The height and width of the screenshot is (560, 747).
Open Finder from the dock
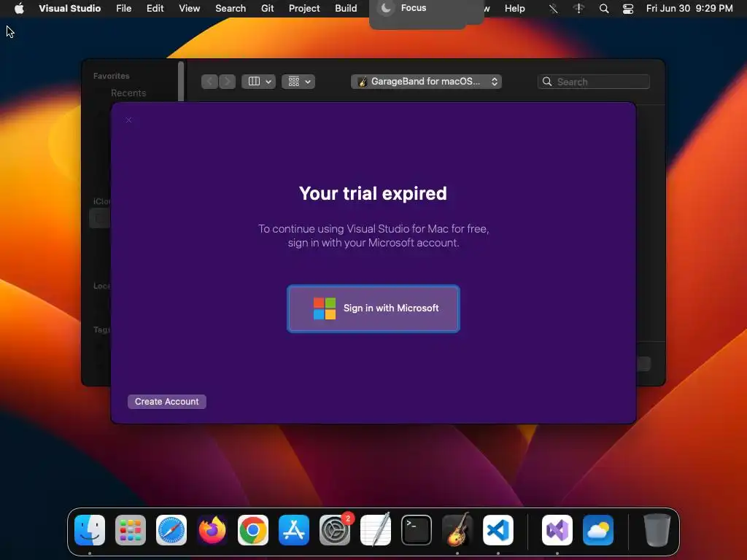pos(90,530)
